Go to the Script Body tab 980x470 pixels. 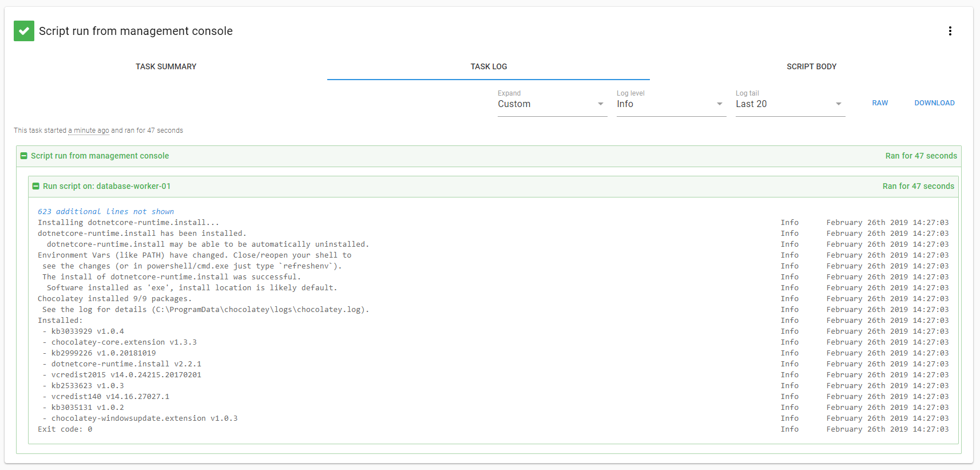point(811,66)
